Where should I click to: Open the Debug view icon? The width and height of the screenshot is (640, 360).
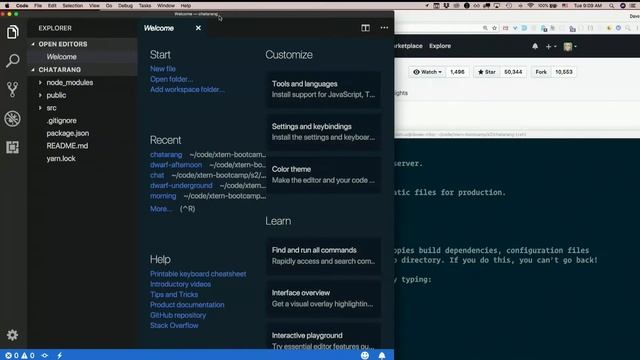(x=13, y=118)
